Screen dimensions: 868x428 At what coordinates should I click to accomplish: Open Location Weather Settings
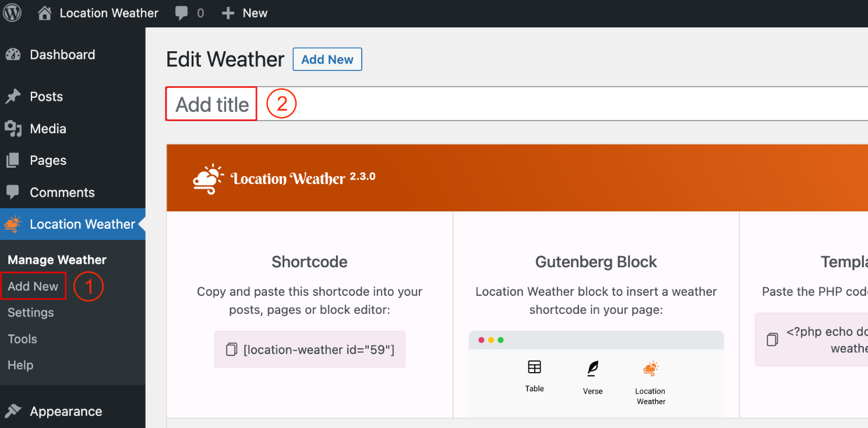(31, 313)
